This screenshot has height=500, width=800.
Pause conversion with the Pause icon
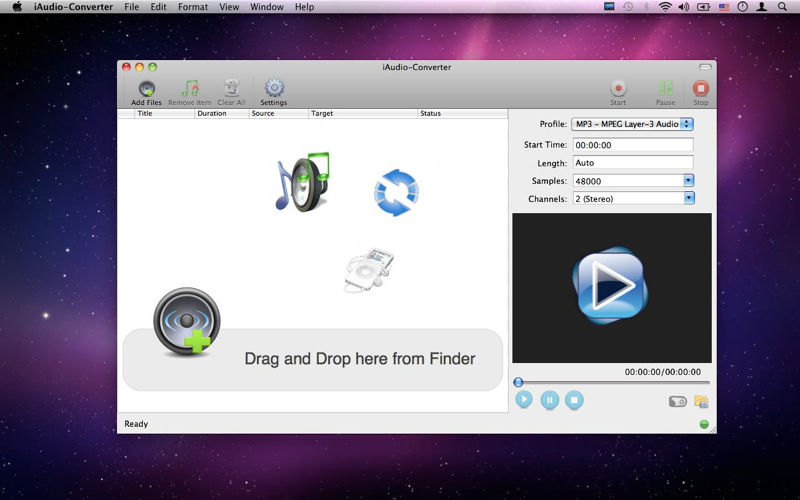[x=665, y=89]
